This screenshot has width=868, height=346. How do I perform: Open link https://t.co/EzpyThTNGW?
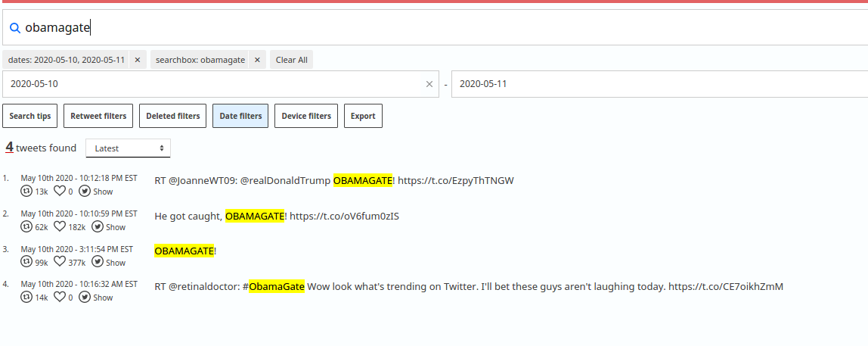coord(456,181)
